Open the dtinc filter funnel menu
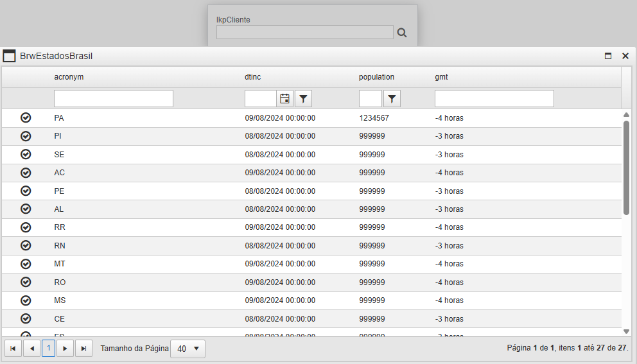Screen dimensions: 637x364 pyautogui.click(x=303, y=99)
